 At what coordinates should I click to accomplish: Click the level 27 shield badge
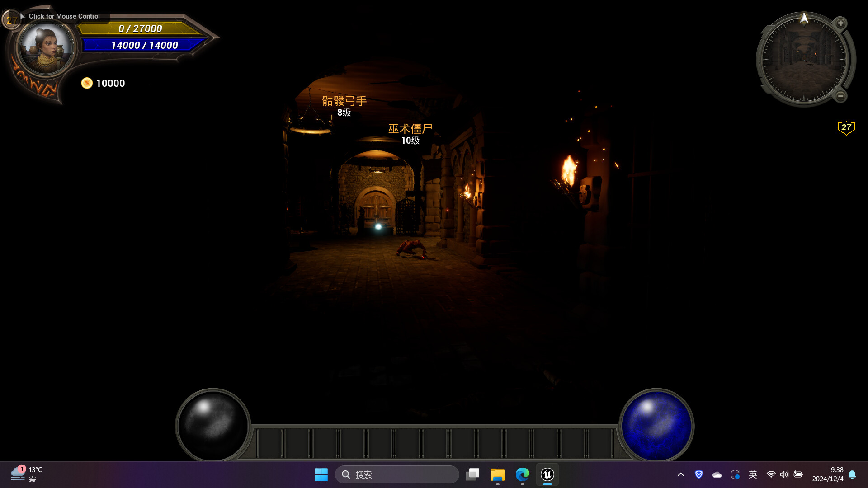click(x=846, y=128)
